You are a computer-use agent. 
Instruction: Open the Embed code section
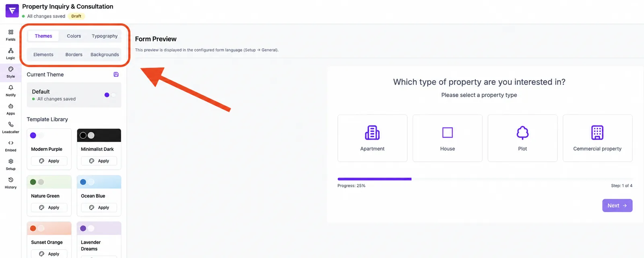coord(10,146)
